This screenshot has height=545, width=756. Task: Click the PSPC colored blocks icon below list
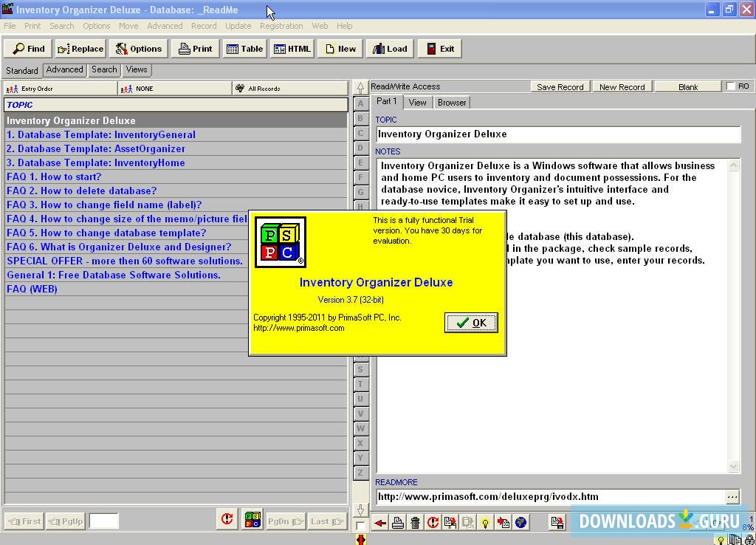point(252,519)
